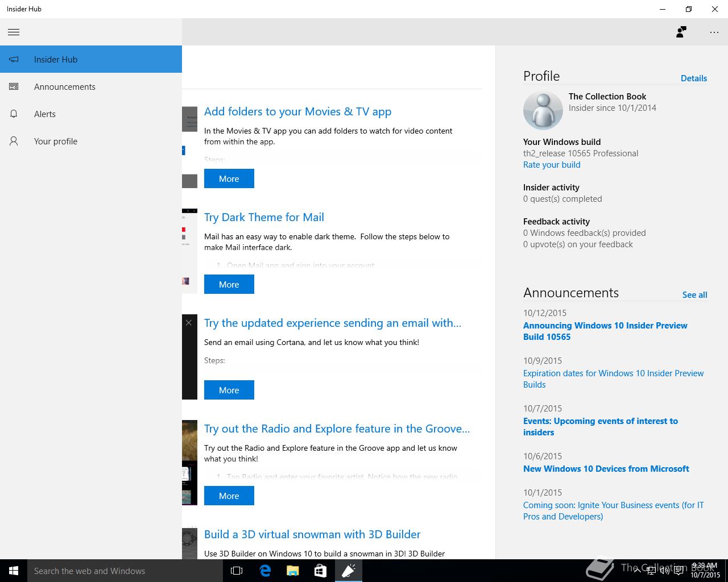728x582 pixels.
Task: Open the more options ellipsis menu
Action: pos(714,32)
